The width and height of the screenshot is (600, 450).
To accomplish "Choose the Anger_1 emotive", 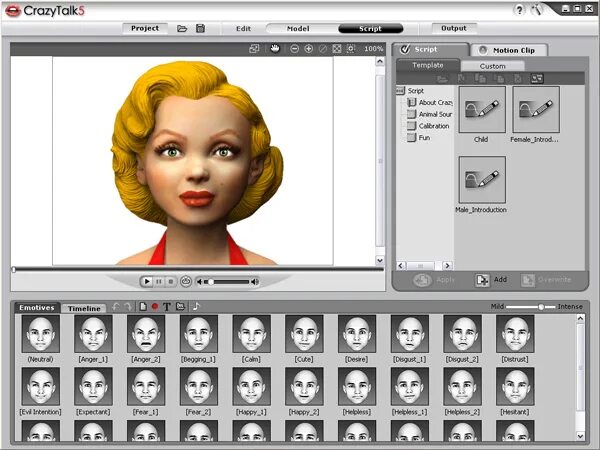I will point(93,334).
